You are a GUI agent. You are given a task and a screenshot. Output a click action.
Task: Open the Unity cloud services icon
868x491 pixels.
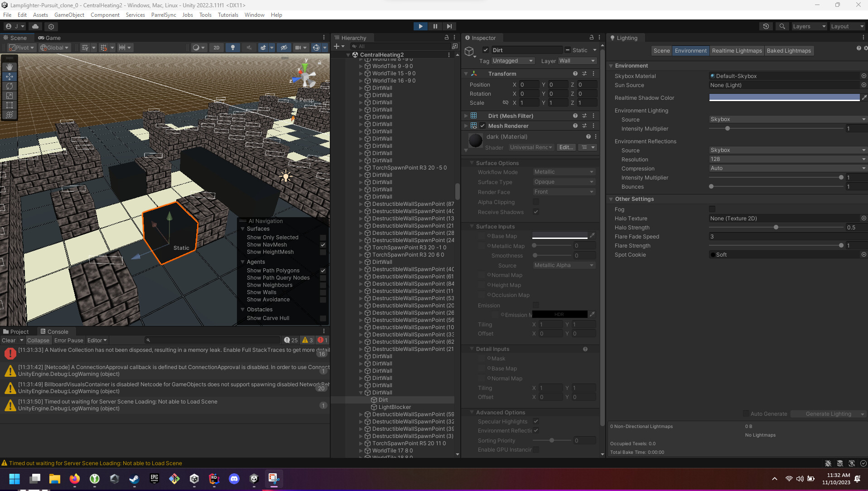point(35,26)
